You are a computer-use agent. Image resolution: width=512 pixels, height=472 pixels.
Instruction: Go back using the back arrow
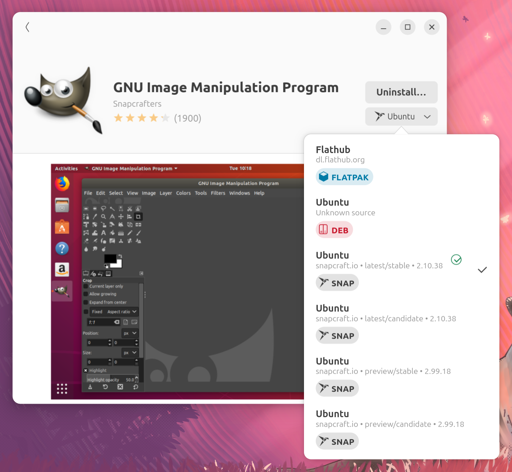pyautogui.click(x=28, y=27)
